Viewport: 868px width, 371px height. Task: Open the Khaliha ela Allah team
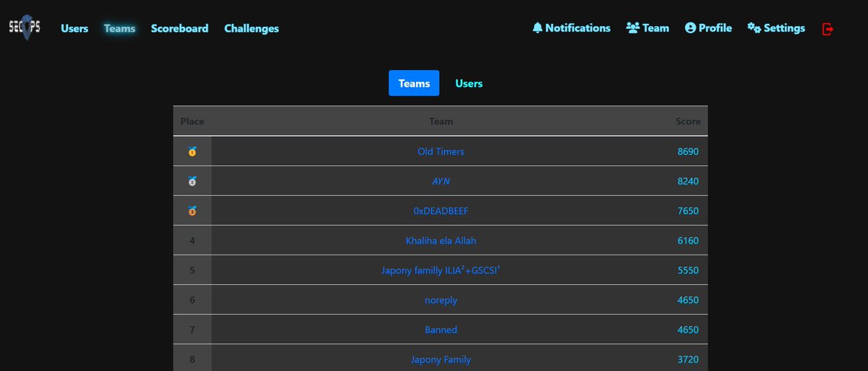pos(441,241)
